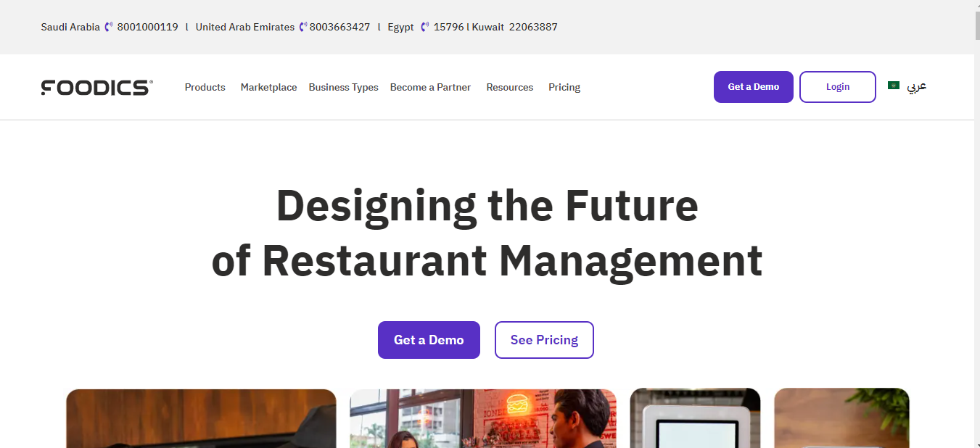
Task: Open the Marketplace menu item
Action: point(268,87)
